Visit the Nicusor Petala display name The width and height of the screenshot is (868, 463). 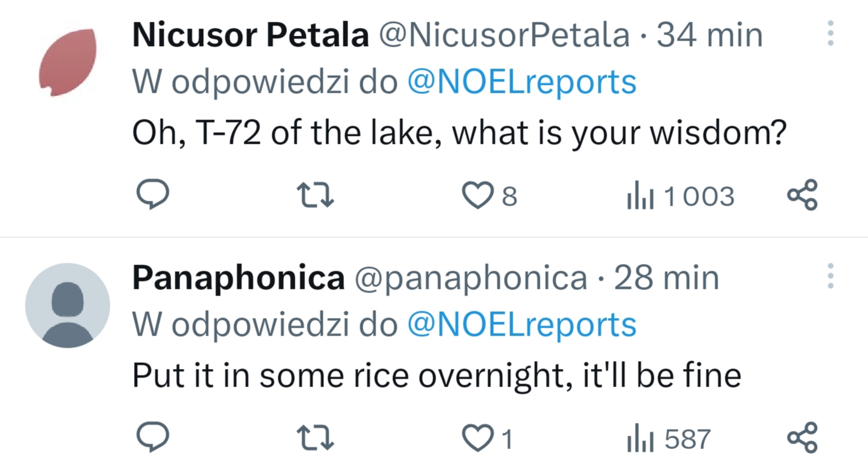coord(251,35)
